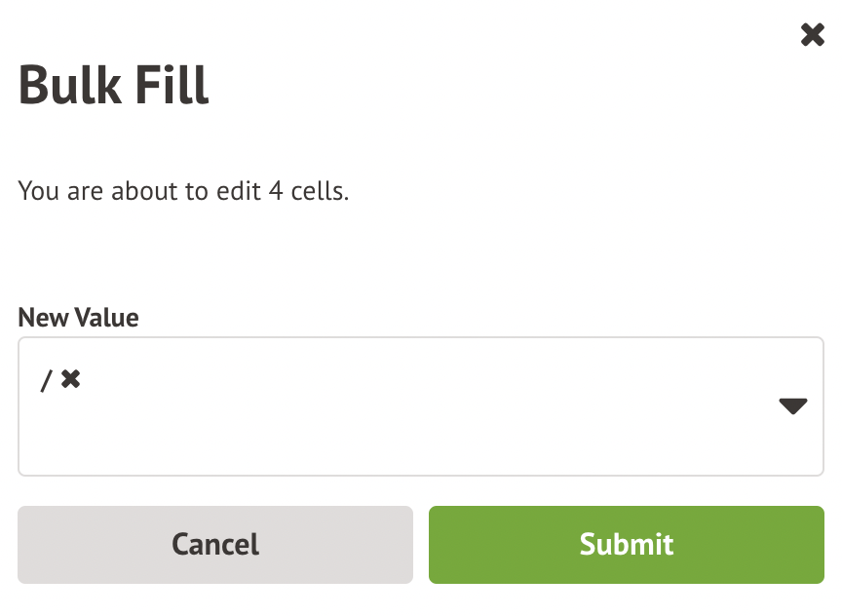
Task: Dismiss dialog using top-right X icon
Action: coord(812,36)
